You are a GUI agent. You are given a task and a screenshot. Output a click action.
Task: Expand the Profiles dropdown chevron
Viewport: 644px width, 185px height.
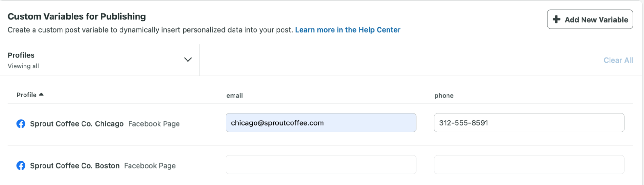188,60
